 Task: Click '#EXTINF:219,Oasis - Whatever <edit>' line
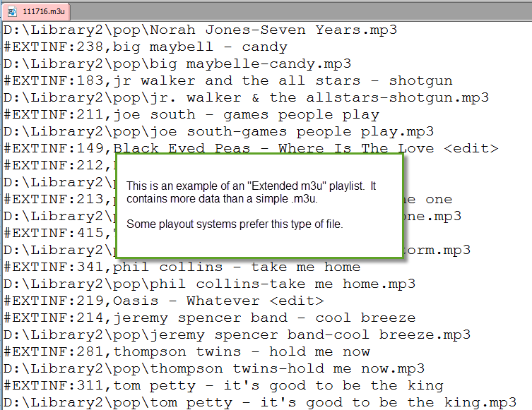click(163, 301)
